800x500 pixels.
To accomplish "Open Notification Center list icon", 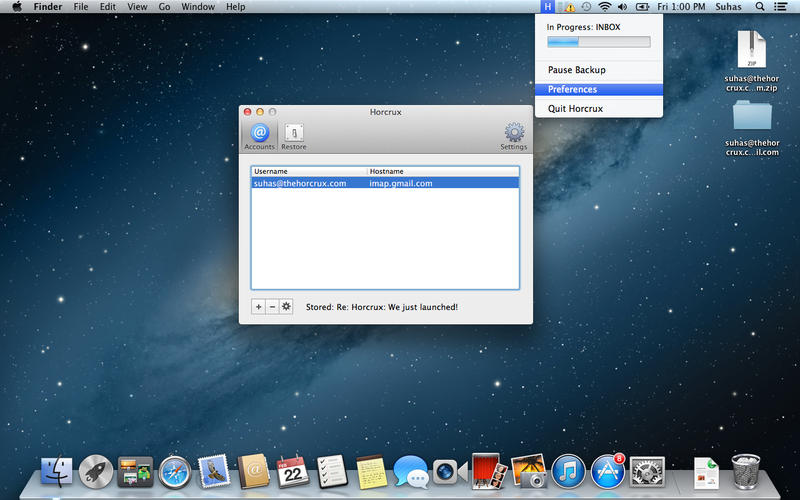I will point(781,7).
